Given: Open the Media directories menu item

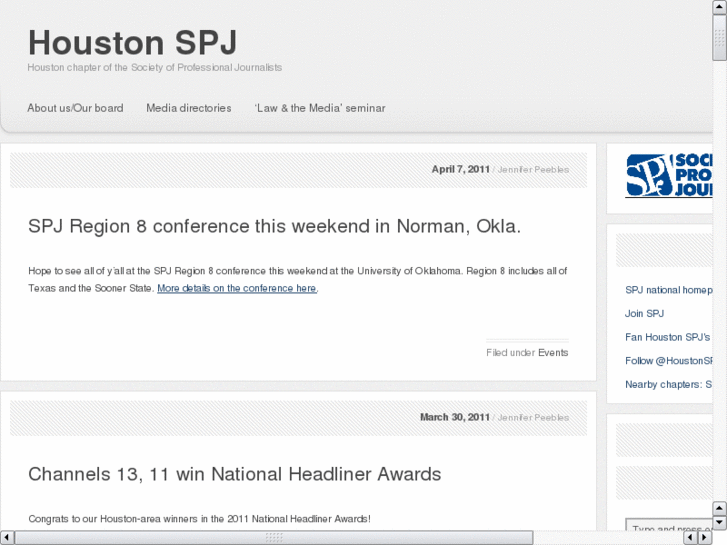Looking at the screenshot, I should [189, 108].
